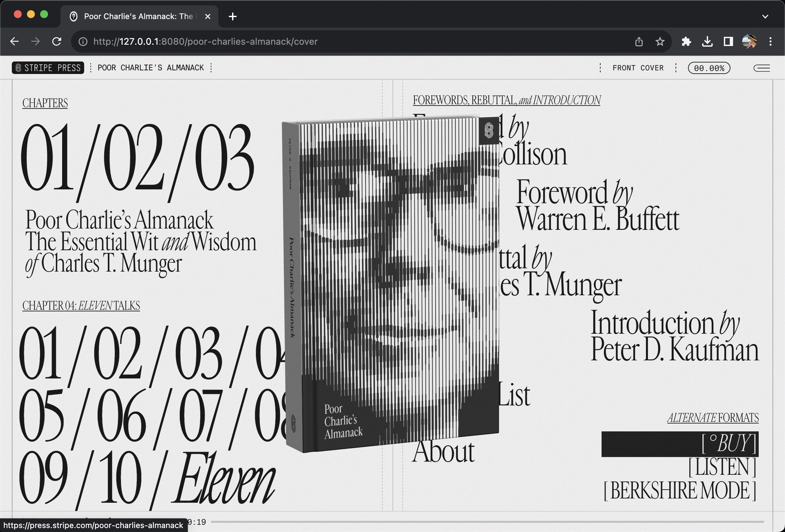785x532 pixels.
Task: Open the Chrome three-dot menu
Action: (x=770, y=41)
